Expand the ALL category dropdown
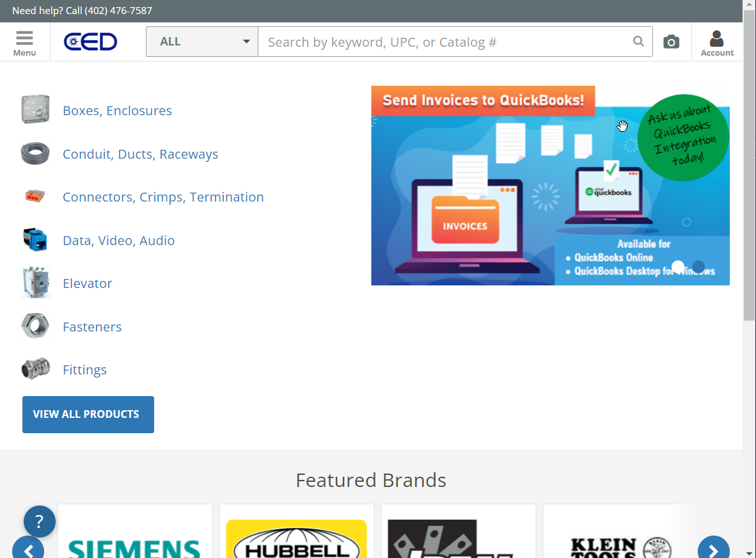The height and width of the screenshot is (558, 756). point(202,42)
